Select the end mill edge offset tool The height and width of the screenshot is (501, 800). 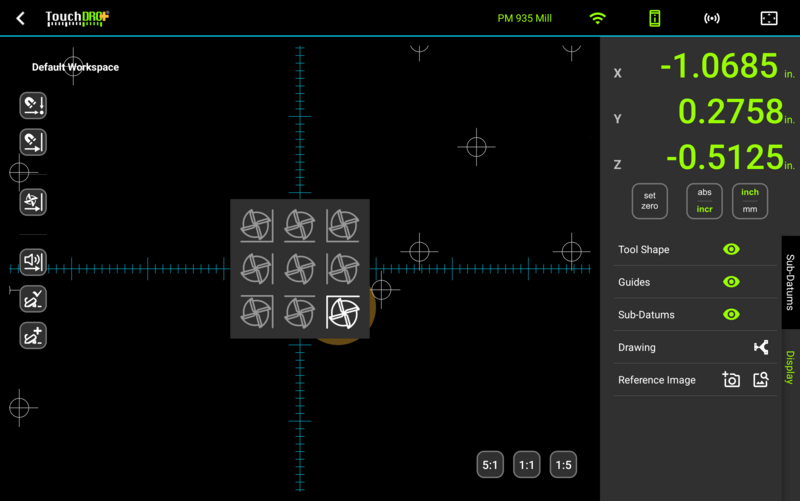click(33, 202)
